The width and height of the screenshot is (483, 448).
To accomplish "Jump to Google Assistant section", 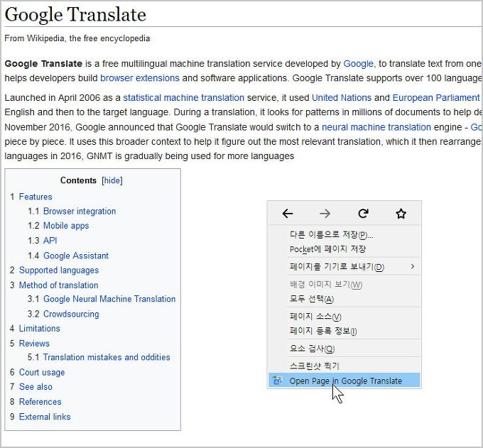I will coord(76,256).
